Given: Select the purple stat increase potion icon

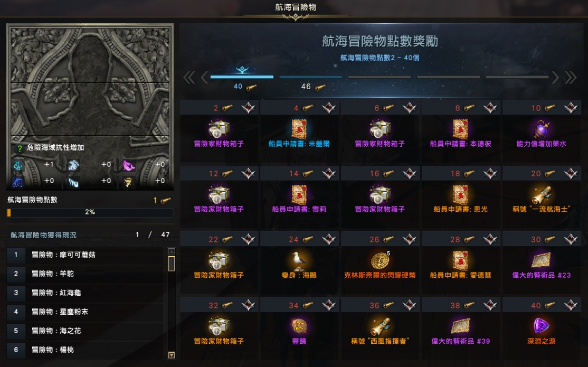Looking at the screenshot, I should click(542, 129).
